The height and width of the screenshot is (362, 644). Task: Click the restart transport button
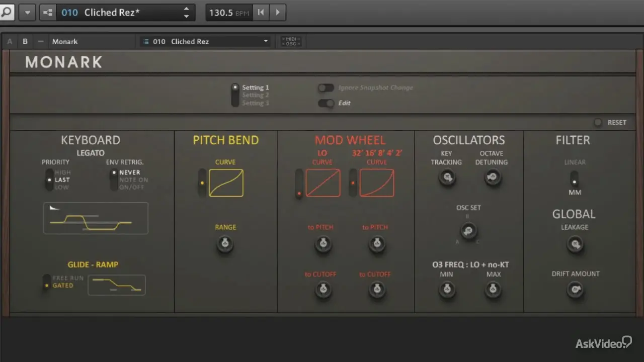[261, 13]
